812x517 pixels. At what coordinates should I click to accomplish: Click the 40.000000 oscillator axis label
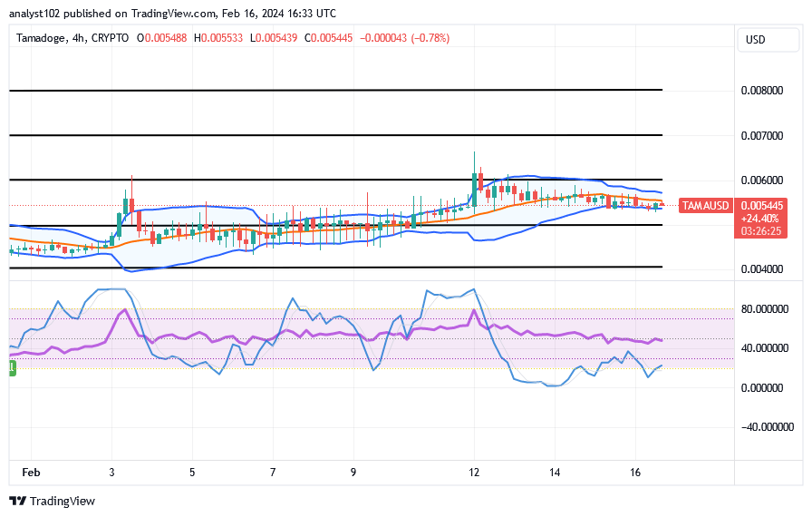coord(764,348)
